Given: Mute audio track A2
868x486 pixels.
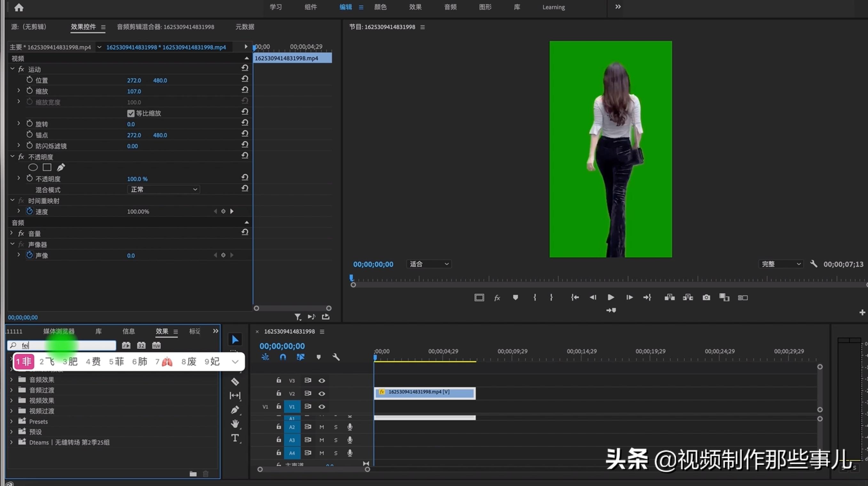Looking at the screenshot, I should tap(321, 427).
